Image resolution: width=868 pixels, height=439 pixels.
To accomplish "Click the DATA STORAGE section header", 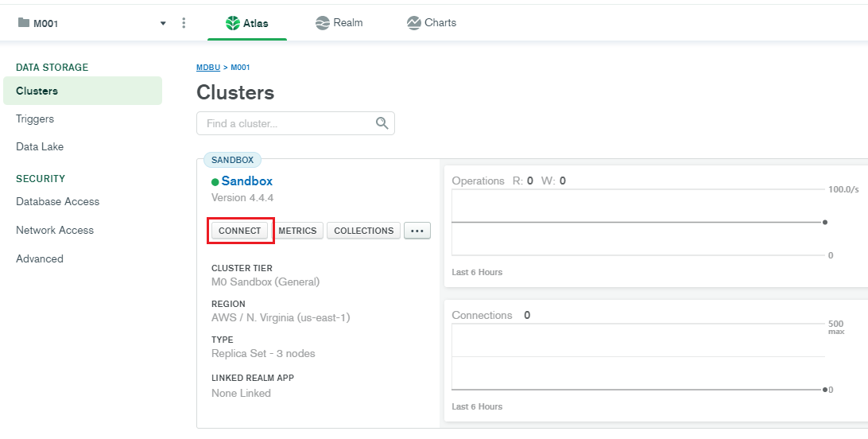I will point(52,68).
